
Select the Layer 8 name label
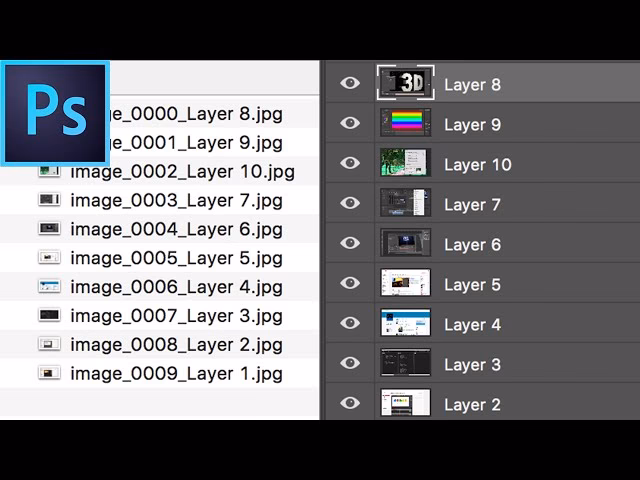472,85
